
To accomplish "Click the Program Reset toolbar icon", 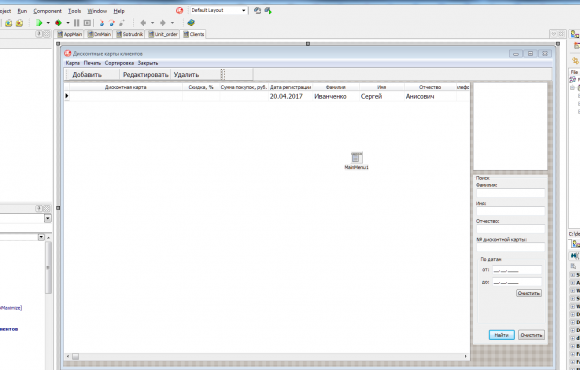I will click(x=87, y=23).
